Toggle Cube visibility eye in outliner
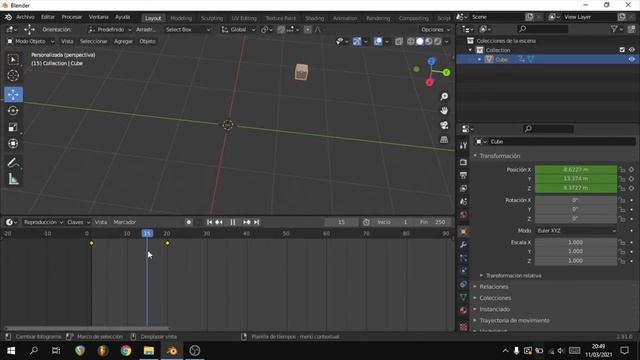 (x=631, y=60)
